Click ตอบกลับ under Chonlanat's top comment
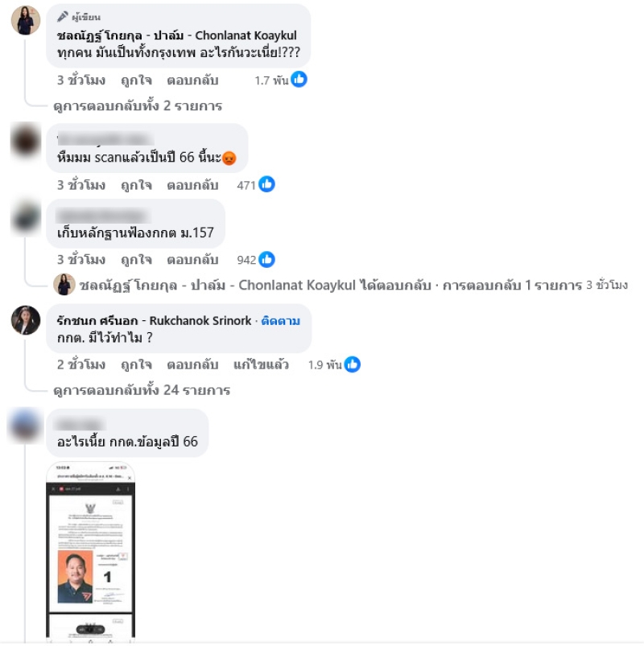 (x=192, y=80)
